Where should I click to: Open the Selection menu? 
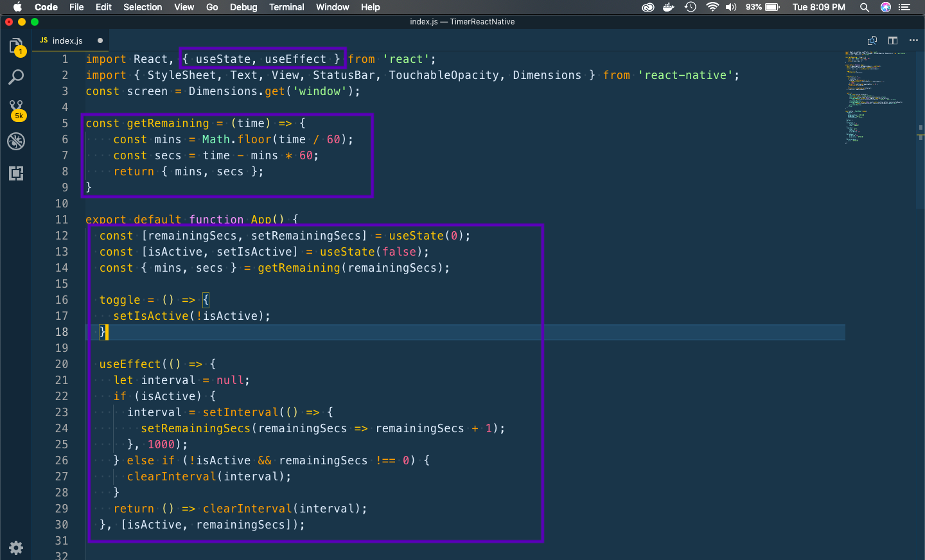143,7
